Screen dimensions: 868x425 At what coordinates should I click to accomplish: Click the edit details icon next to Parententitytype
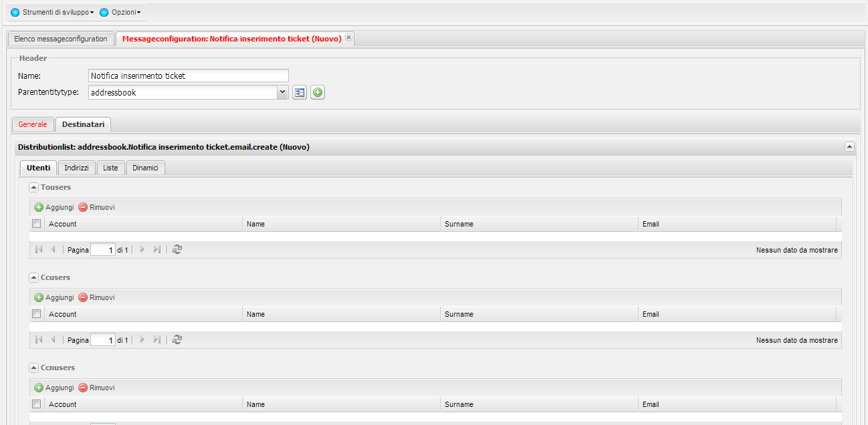[299, 92]
